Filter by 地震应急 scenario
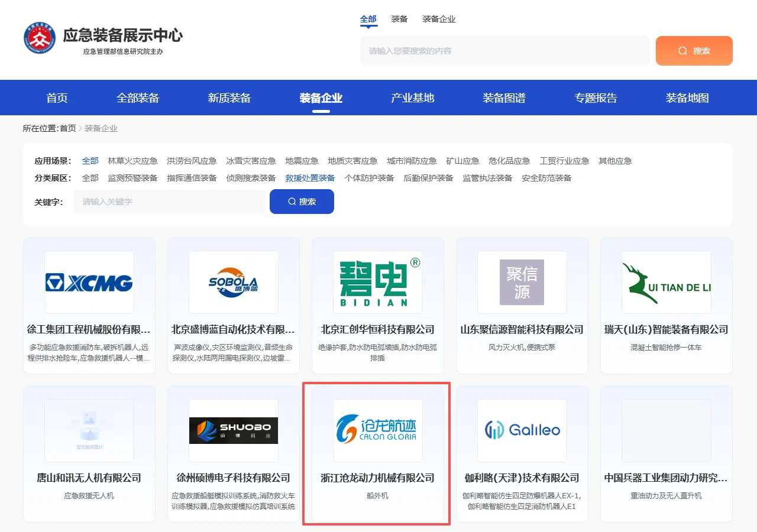 [x=302, y=161]
